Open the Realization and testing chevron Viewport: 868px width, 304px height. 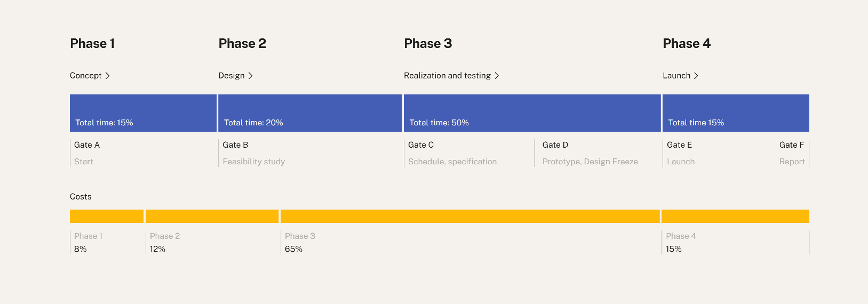click(497, 76)
